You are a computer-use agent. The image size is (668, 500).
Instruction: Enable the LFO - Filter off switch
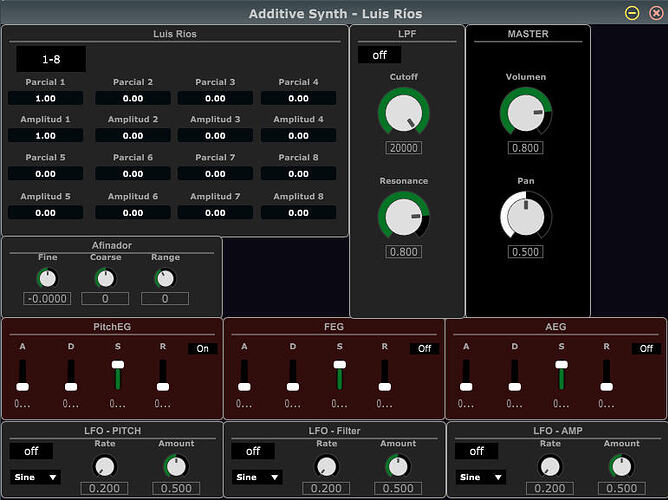[x=253, y=451]
